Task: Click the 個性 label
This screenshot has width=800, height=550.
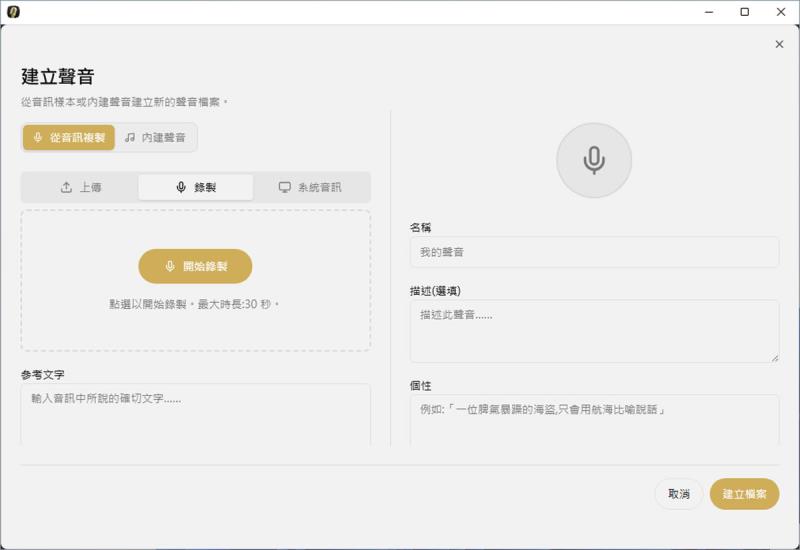Action: pyautogui.click(x=420, y=386)
